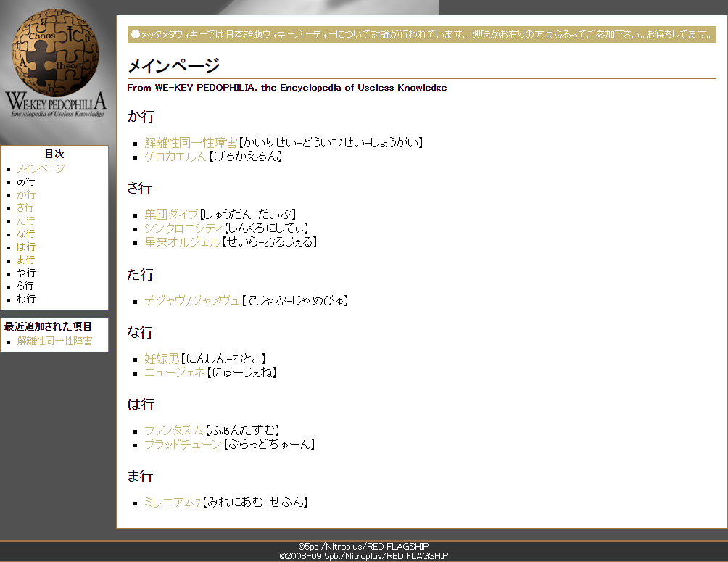The height and width of the screenshot is (562, 728).
Task: Open the ニュージェネ article
Action: click(x=175, y=373)
